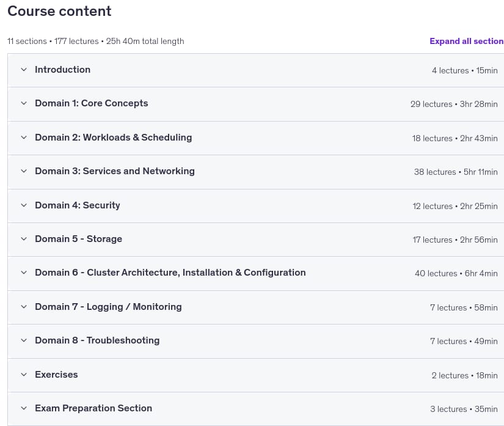Click the Exam Preparation Section title

93,408
